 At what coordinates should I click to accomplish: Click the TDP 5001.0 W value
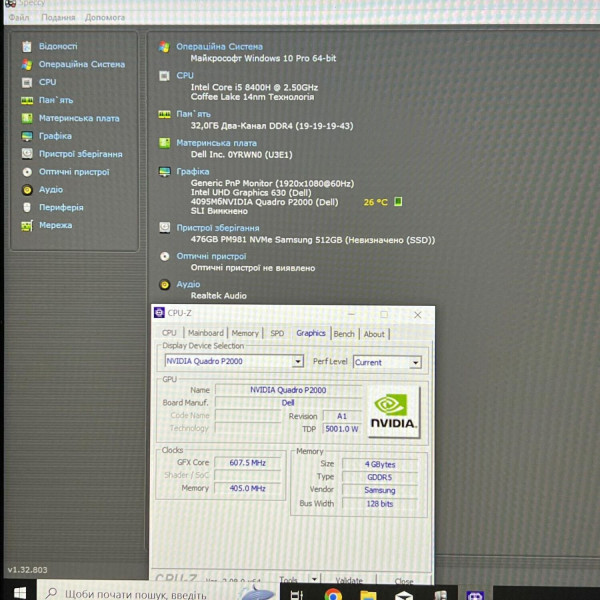tap(342, 429)
